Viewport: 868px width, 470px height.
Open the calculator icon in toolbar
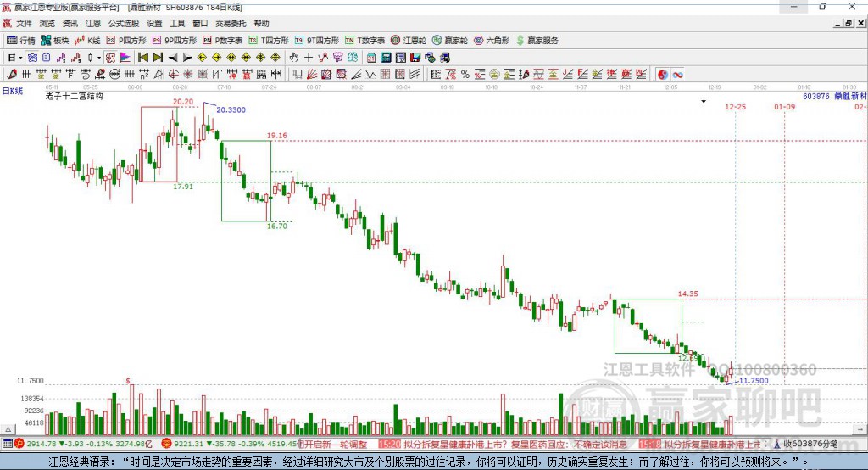(386, 58)
